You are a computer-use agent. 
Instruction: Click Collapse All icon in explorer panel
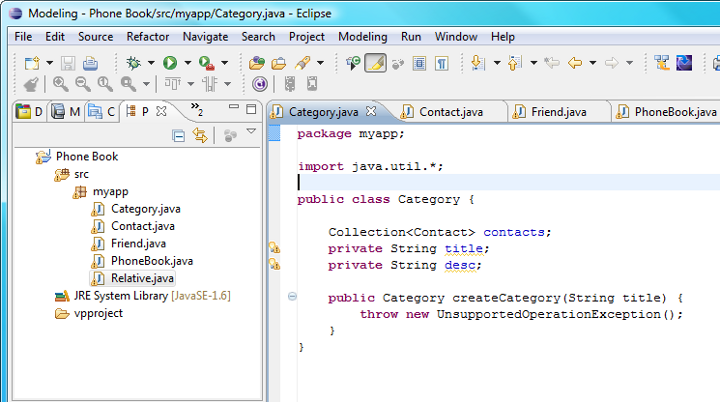pyautogui.click(x=179, y=136)
